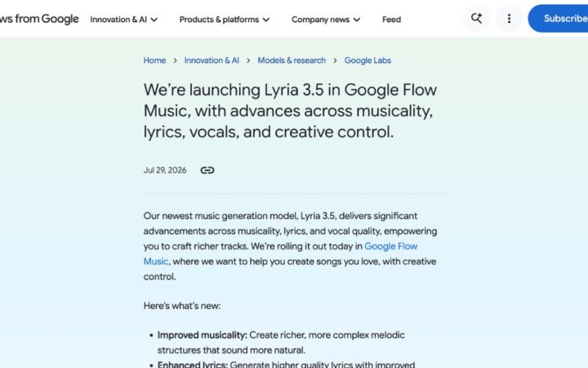
Task: Click the Jul 29, 2026 publish date
Action: (x=165, y=170)
